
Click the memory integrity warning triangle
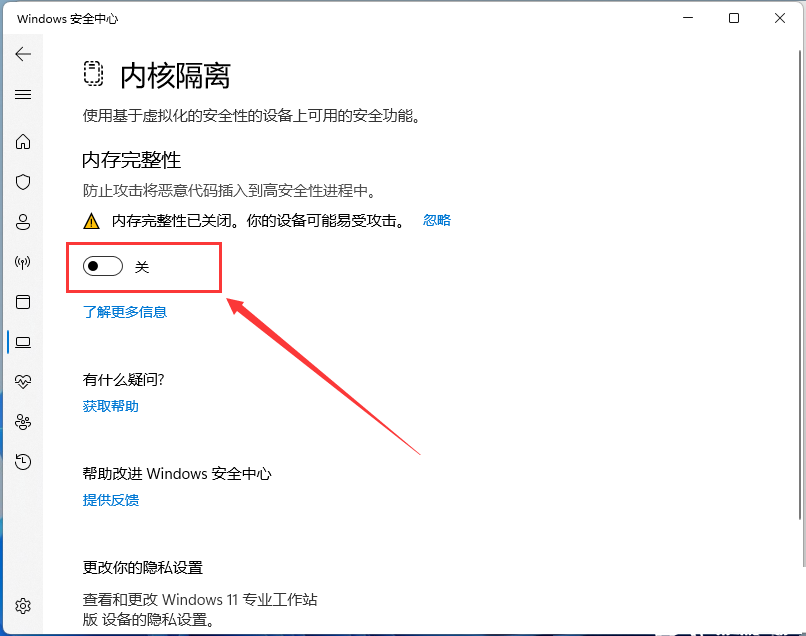coord(91,221)
